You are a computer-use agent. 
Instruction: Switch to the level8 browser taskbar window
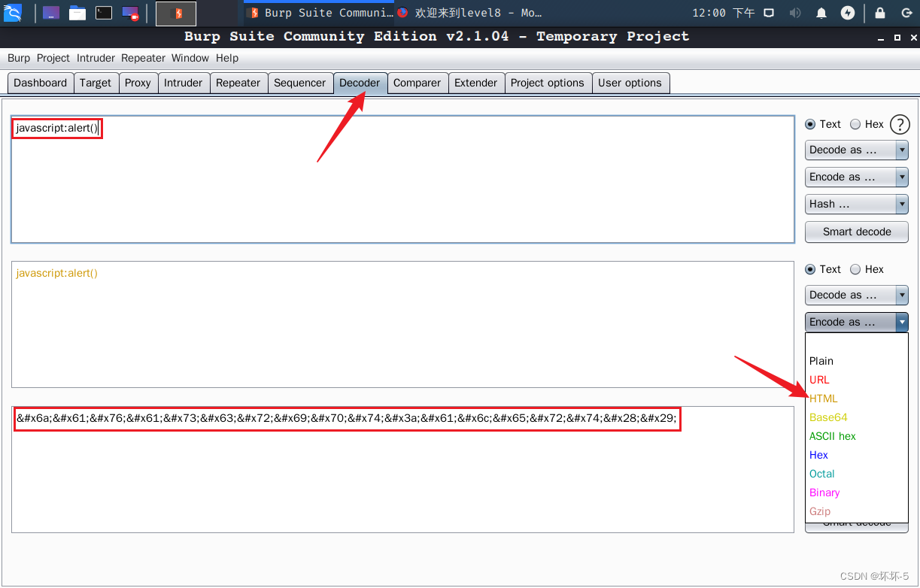coord(469,13)
